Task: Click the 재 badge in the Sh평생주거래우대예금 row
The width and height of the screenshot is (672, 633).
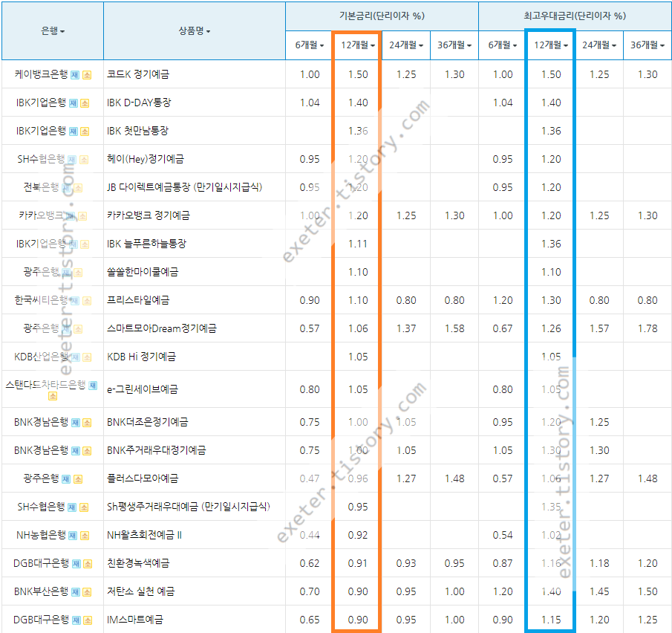Action: tap(72, 507)
